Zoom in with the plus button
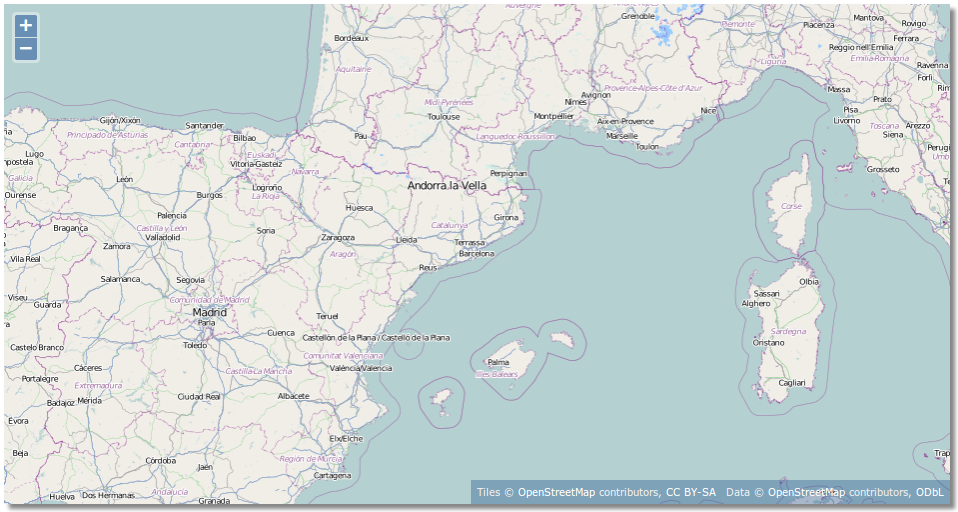Screen dimensions: 958x512 click(x=26, y=26)
